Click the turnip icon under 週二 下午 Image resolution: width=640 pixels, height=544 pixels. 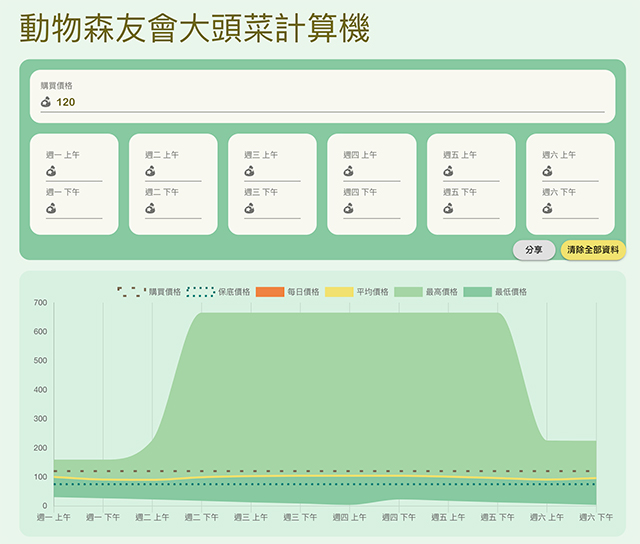[x=150, y=209]
